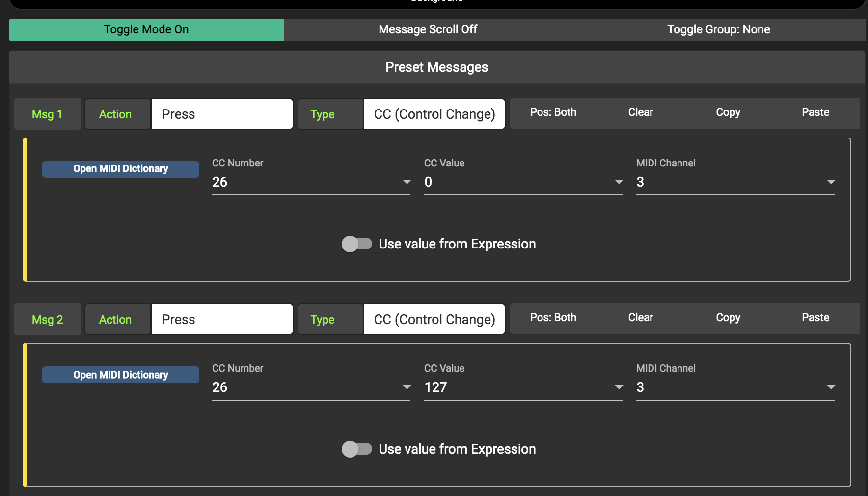
Task: Click the Msg 2 label tab
Action: pyautogui.click(x=48, y=320)
